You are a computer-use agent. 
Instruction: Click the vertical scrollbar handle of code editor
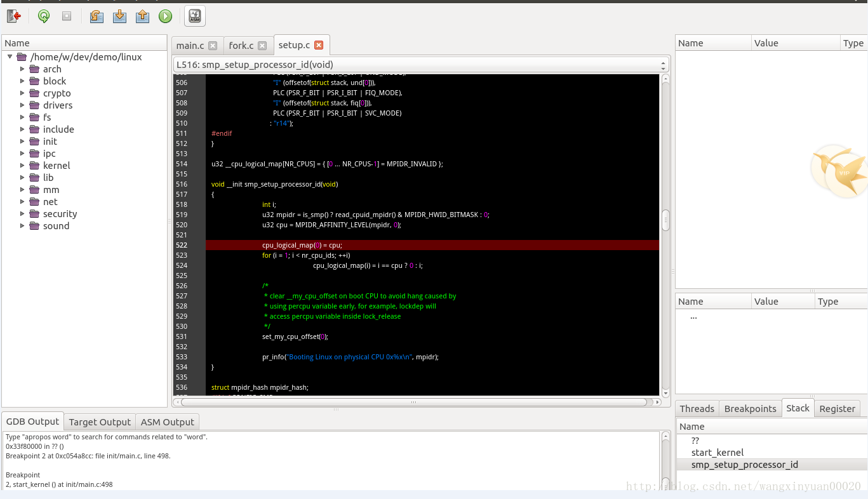tap(665, 220)
